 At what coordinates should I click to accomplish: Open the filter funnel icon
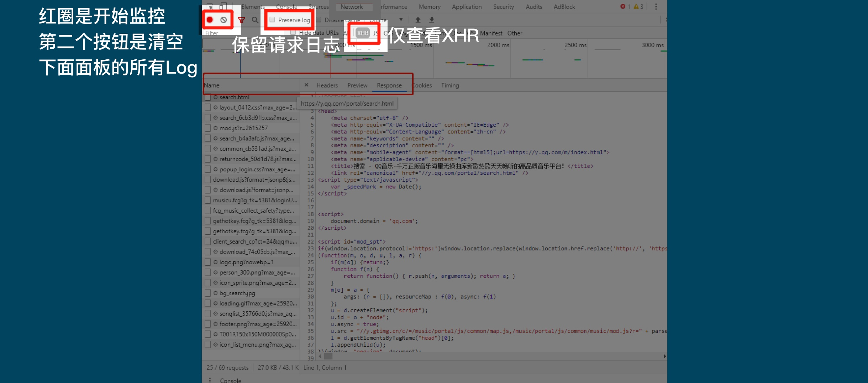242,20
